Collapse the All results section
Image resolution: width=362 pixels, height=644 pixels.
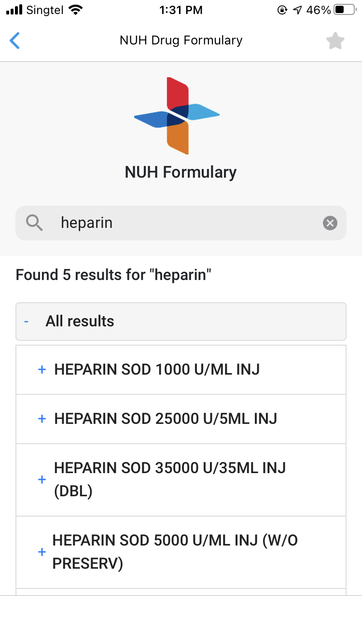pos(181,322)
